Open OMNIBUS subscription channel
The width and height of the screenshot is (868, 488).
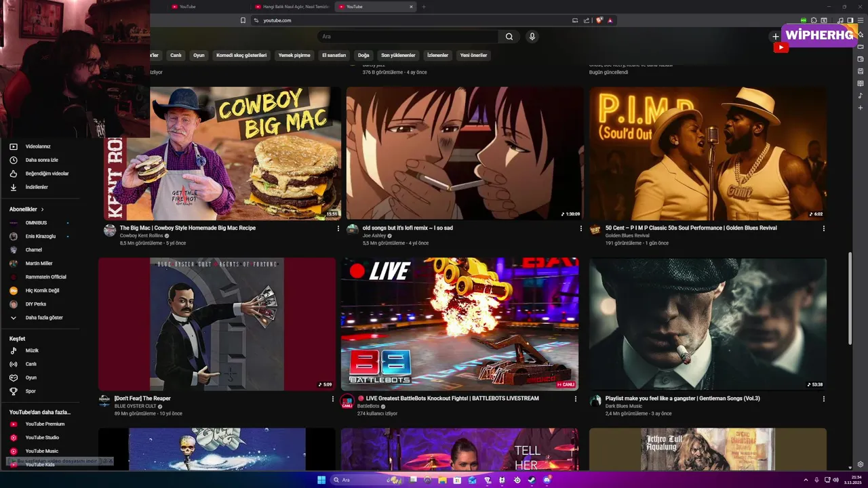coord(37,223)
